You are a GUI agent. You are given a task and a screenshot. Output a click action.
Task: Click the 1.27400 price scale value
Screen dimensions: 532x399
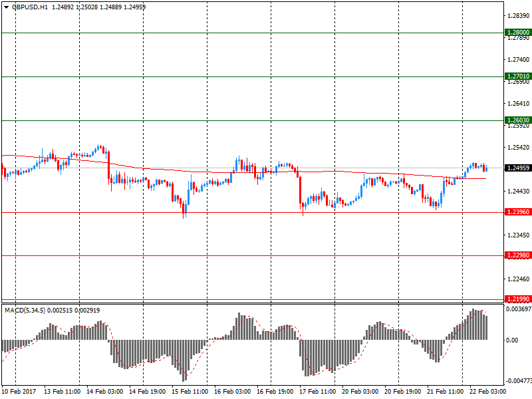(x=518, y=59)
